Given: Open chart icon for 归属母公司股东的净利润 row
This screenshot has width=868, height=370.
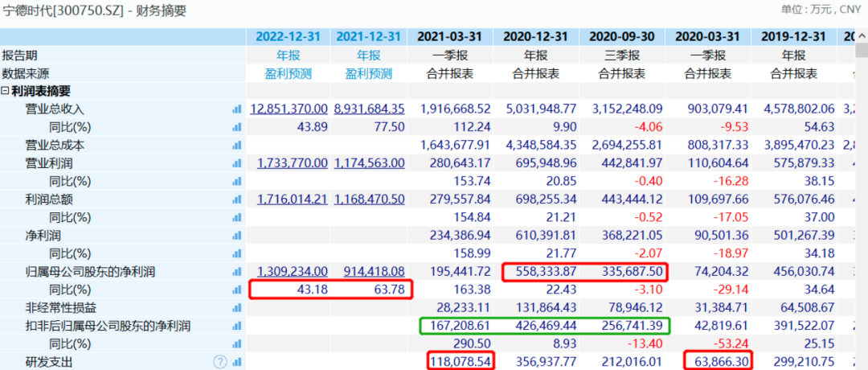Looking at the screenshot, I should 237,272.
